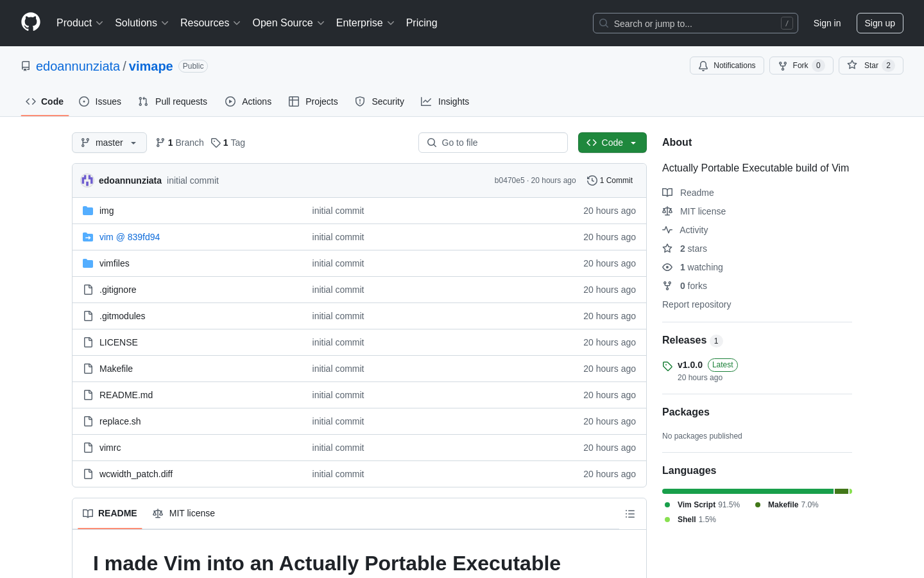Click the Sign up button

point(880,23)
